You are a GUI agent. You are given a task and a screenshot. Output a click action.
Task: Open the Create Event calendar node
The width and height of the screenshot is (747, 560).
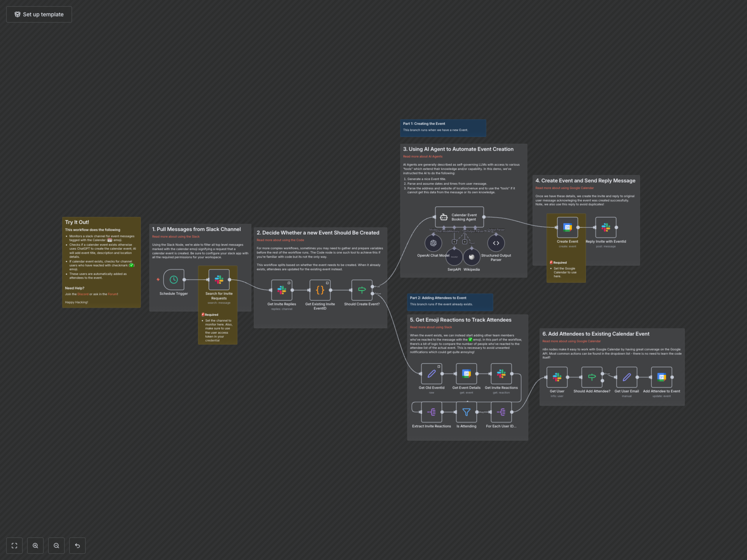click(567, 227)
